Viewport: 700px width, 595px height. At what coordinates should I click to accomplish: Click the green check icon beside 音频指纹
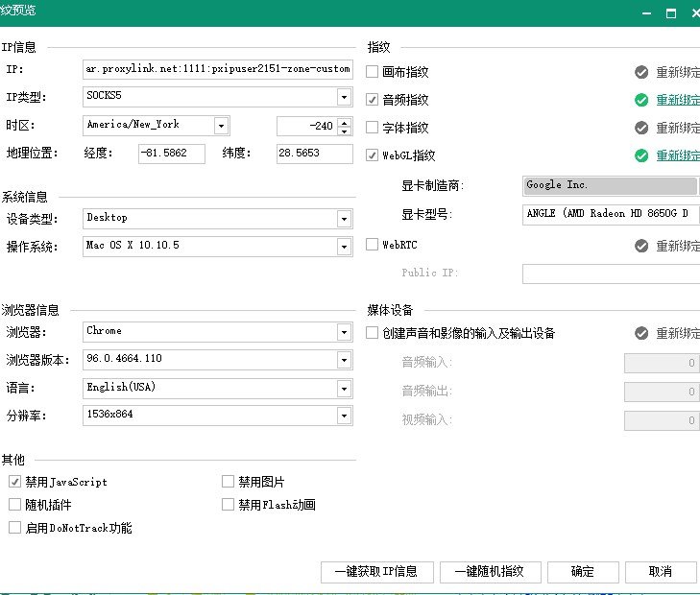(641, 100)
